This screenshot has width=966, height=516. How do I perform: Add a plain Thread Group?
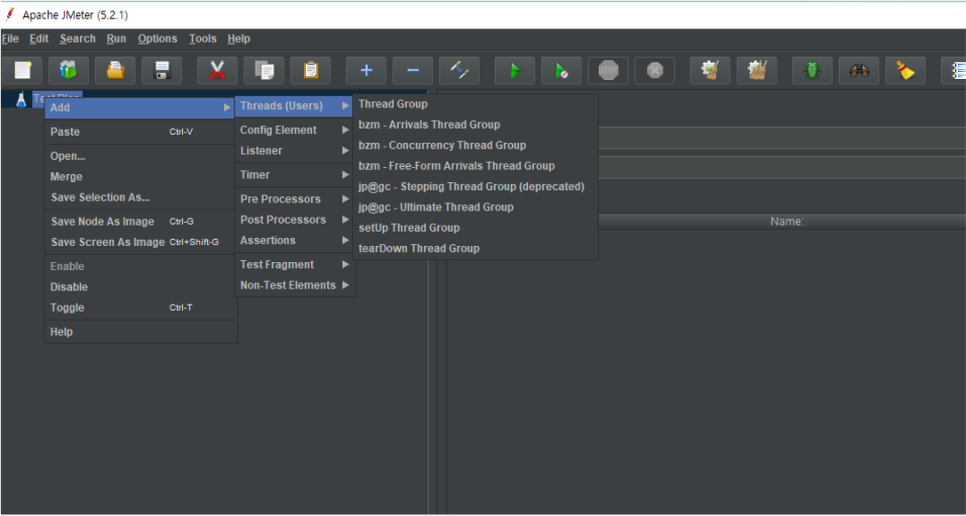pyautogui.click(x=475, y=104)
